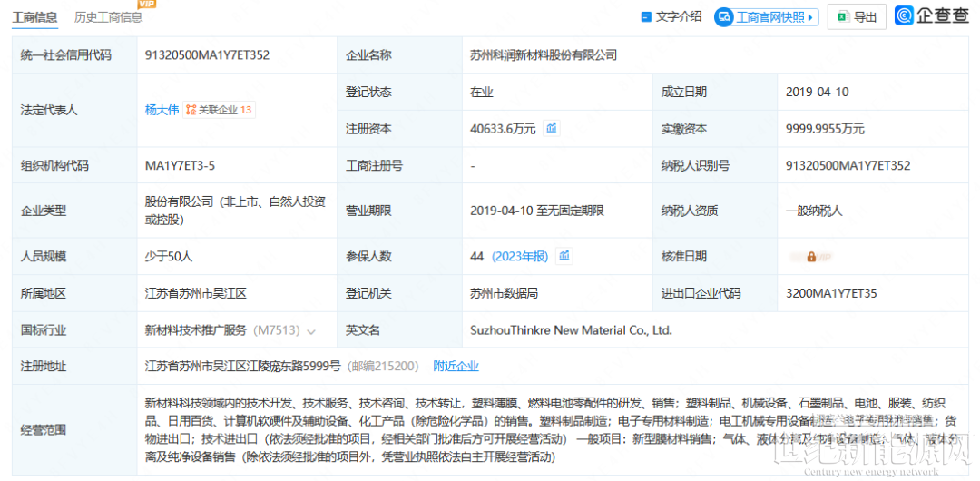
Task: Select import-export code 3200MA1Y7ET35
Action: [x=830, y=293]
